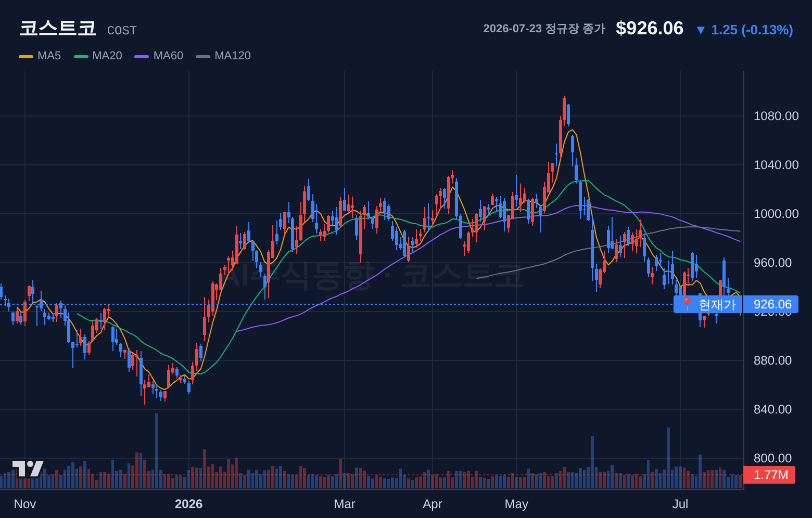Click the $926.06 closing price
Image resolution: width=812 pixels, height=518 pixels.
click(650, 29)
